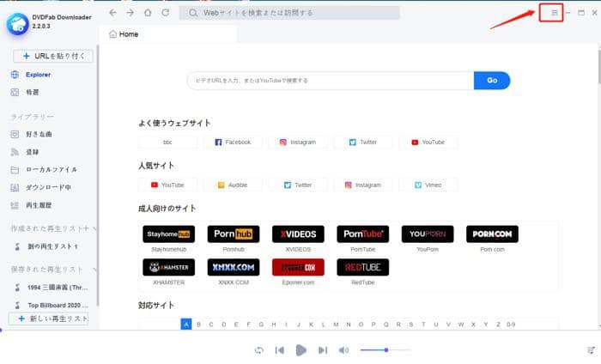This screenshot has width=601, height=364.
Task: Open Twitter under 人気サイト
Action: (298, 185)
